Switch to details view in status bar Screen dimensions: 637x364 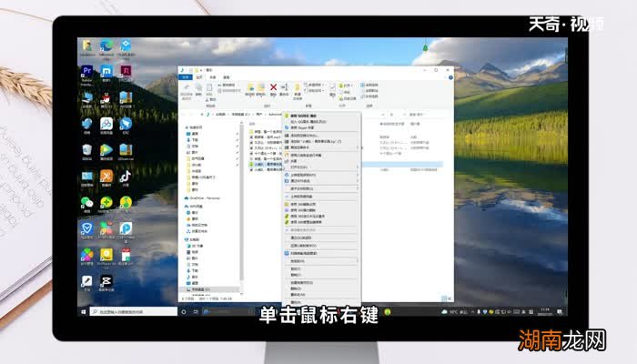[444, 298]
